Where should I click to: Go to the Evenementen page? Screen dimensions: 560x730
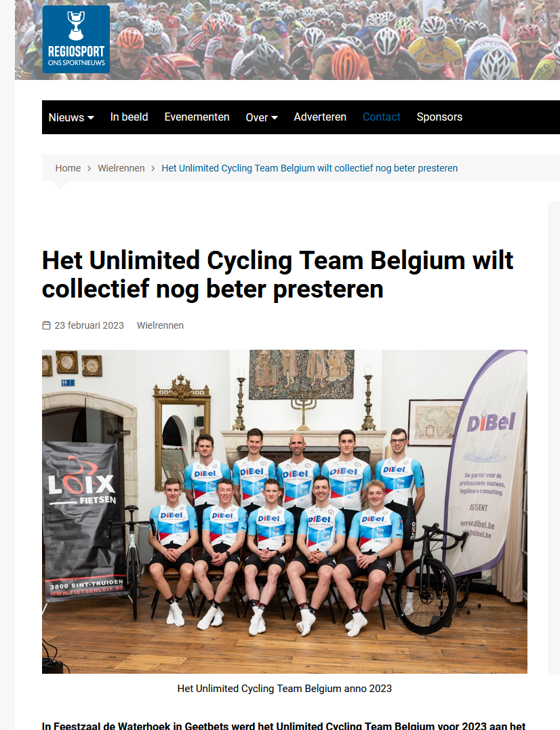[x=197, y=117]
